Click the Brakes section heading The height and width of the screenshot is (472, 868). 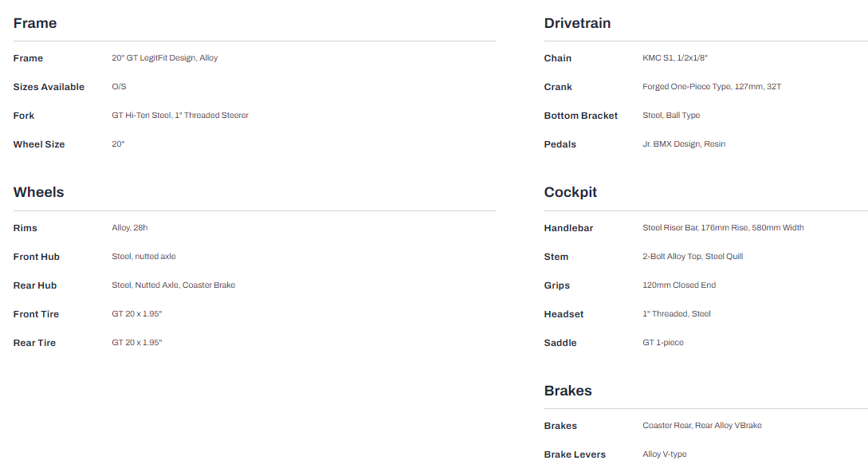[568, 391]
